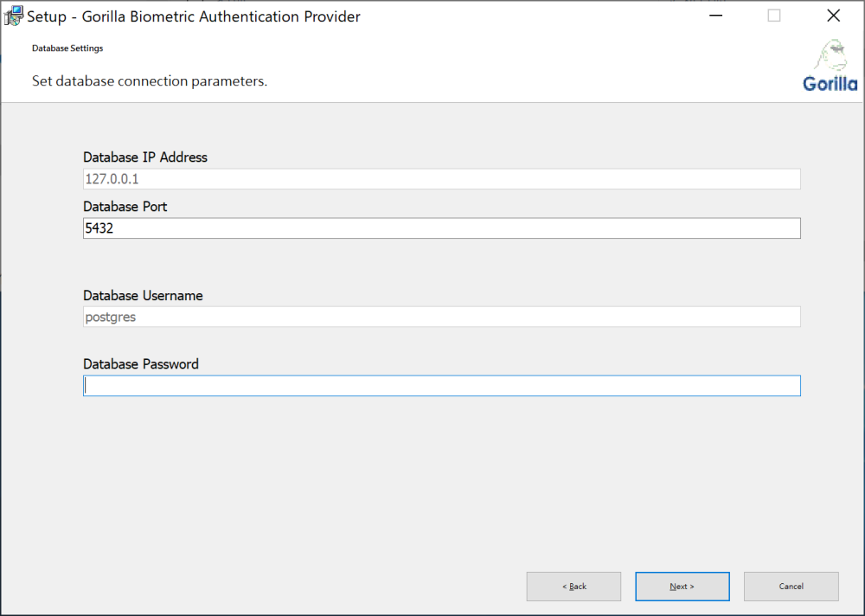Click the setup installer icon in title bar
Image resolution: width=865 pixels, height=616 pixels.
[x=12, y=16]
